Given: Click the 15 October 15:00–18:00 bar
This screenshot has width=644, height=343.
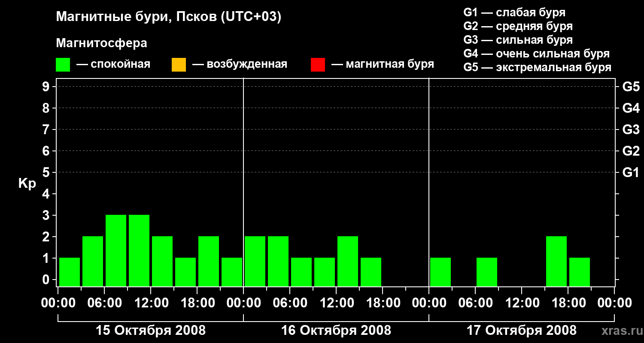Looking at the screenshot, I should click(x=185, y=272).
